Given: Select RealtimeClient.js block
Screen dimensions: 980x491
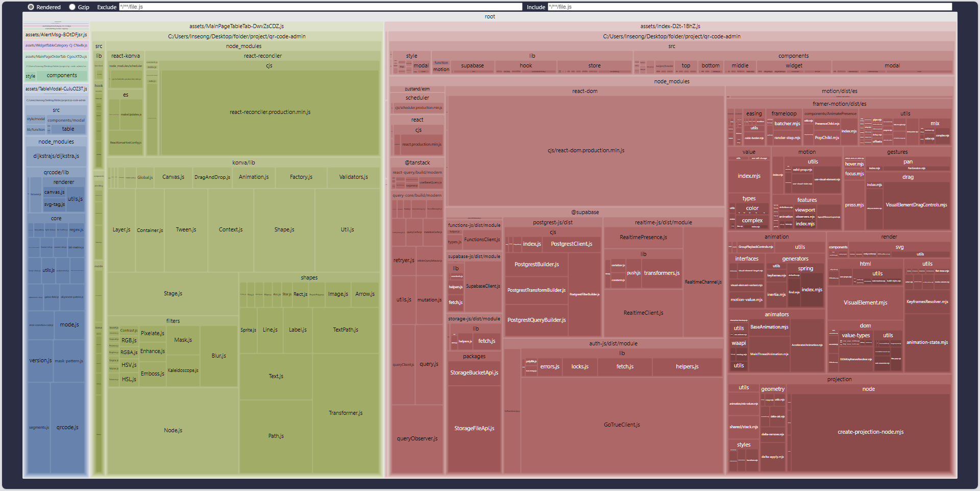Looking at the screenshot, I should (643, 313).
